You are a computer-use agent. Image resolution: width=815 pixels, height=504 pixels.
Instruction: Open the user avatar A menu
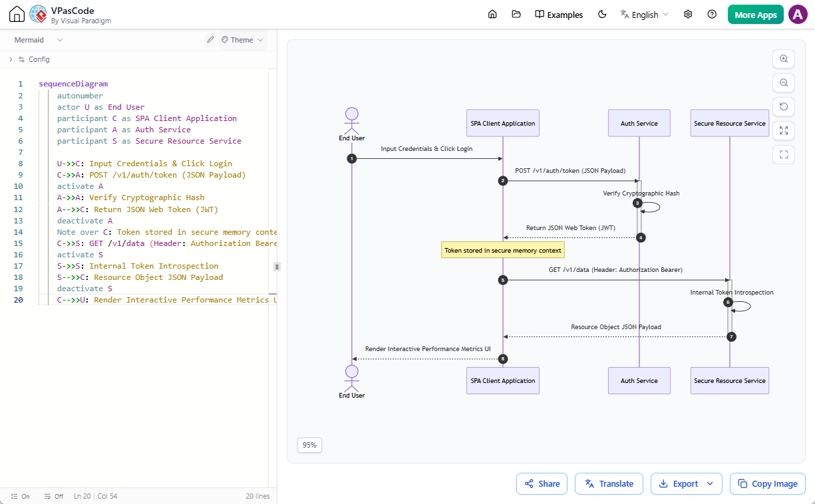coord(798,15)
